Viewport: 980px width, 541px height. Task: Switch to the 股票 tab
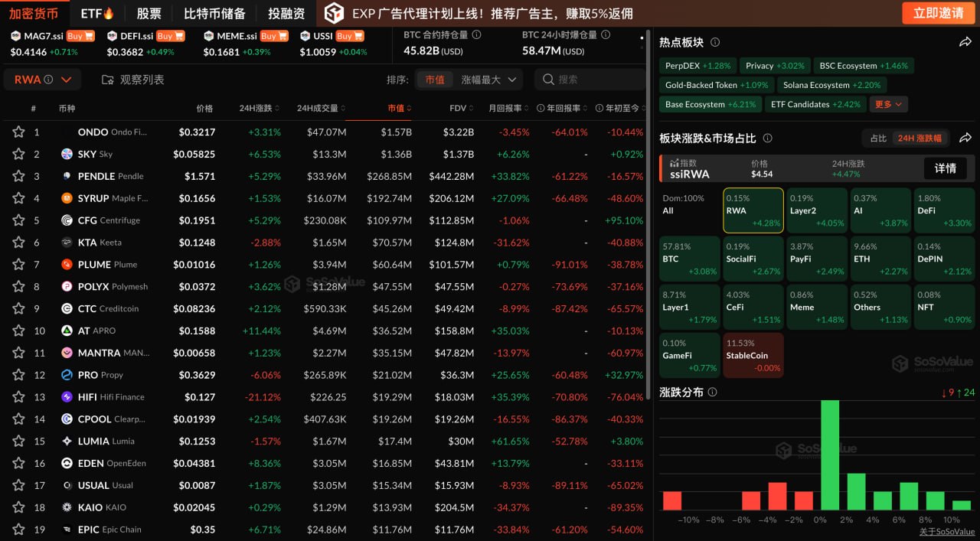coord(149,14)
